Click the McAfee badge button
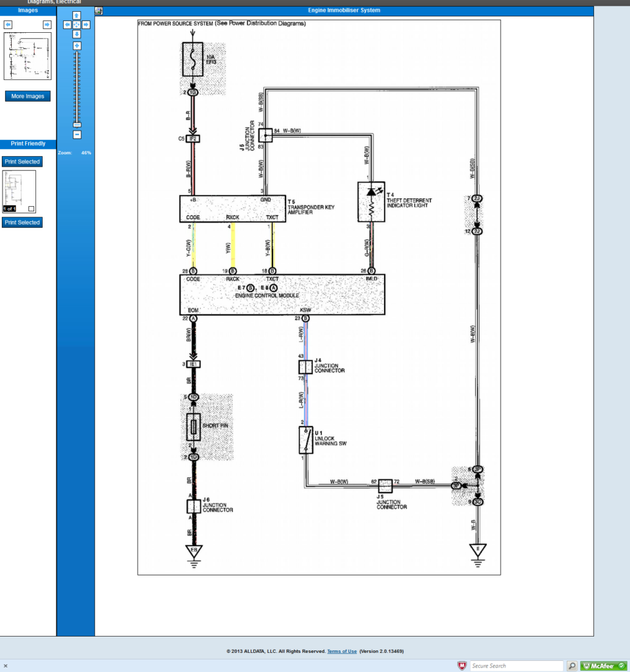Screen dimensions: 630x672 (604, 665)
